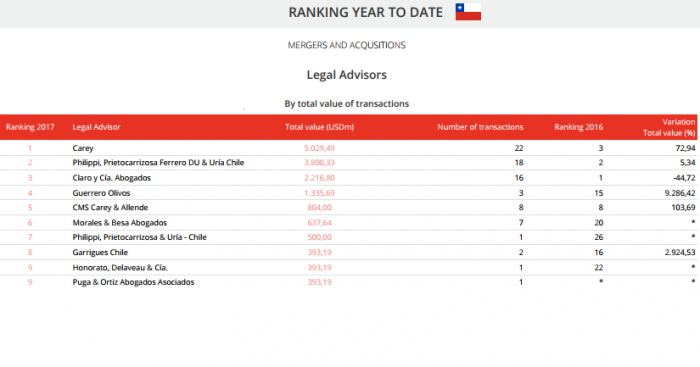Click the variation value 9.286,42

(680, 193)
